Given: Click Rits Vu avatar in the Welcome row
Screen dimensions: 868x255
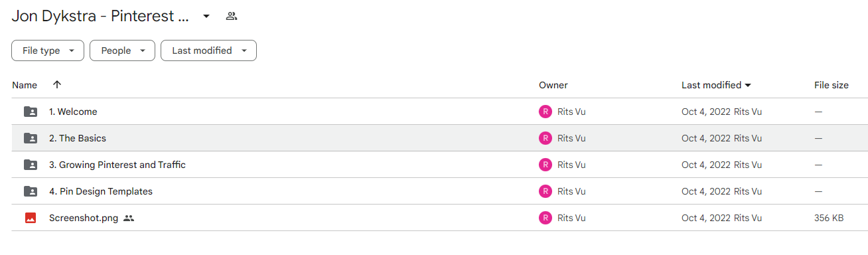Looking at the screenshot, I should (545, 112).
